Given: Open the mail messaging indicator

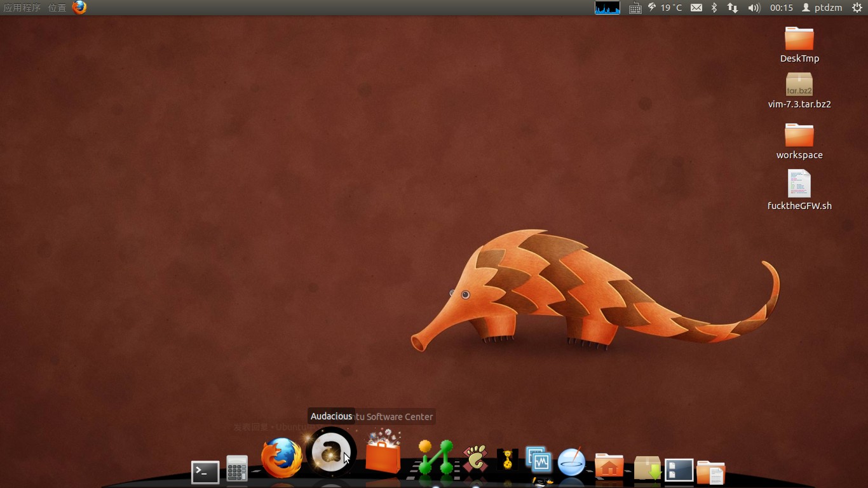Looking at the screenshot, I should pyautogui.click(x=696, y=8).
